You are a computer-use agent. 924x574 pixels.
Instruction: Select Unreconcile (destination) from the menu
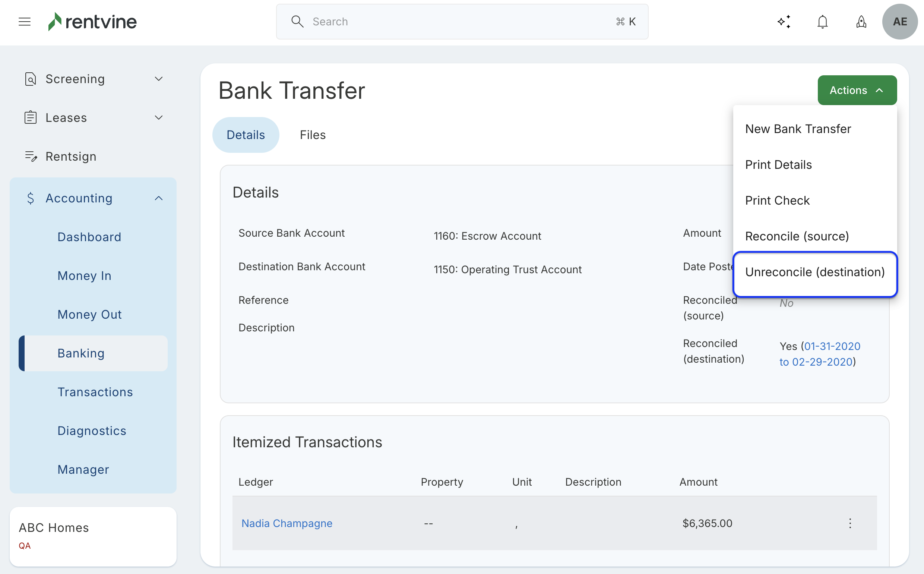[815, 272]
